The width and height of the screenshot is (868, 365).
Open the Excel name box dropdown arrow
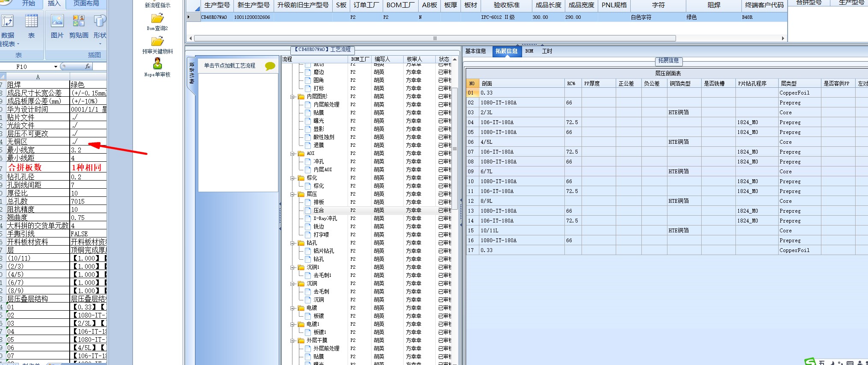coord(56,67)
